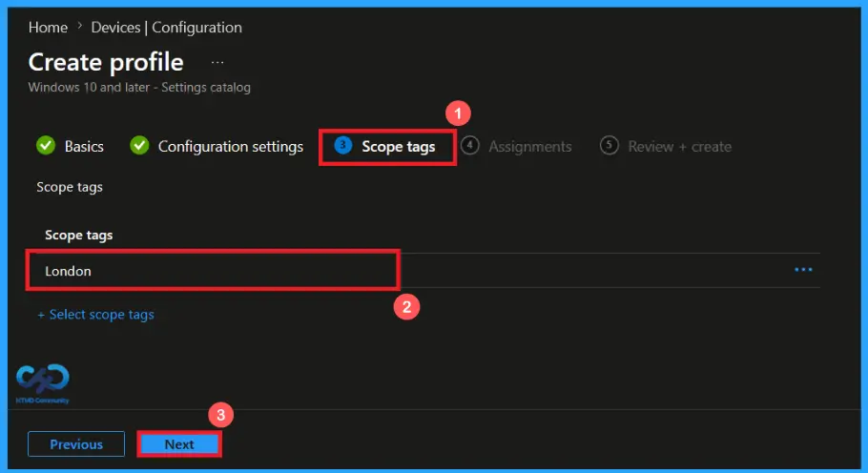Click the Scope tags step number icon
The height and width of the screenshot is (473, 868).
[343, 146]
